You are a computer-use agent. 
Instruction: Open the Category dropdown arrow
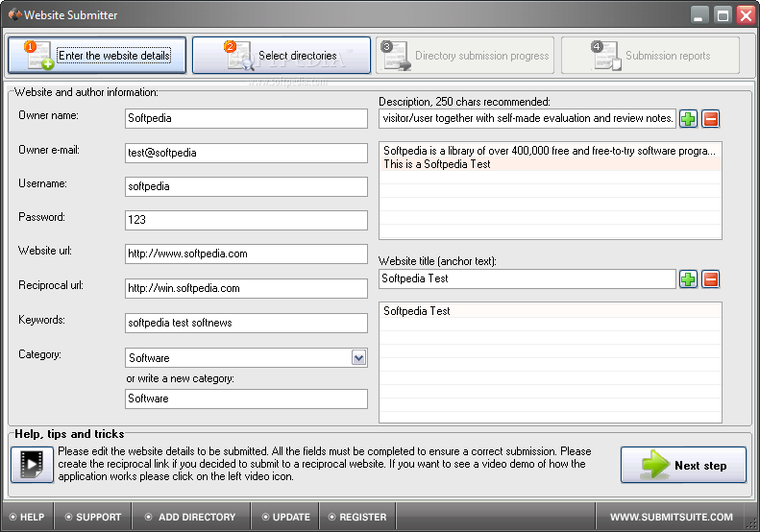pos(358,358)
